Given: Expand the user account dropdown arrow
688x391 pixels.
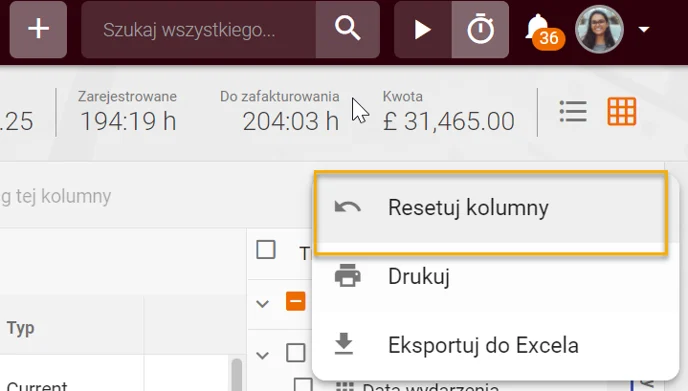Looking at the screenshot, I should tap(644, 29).
